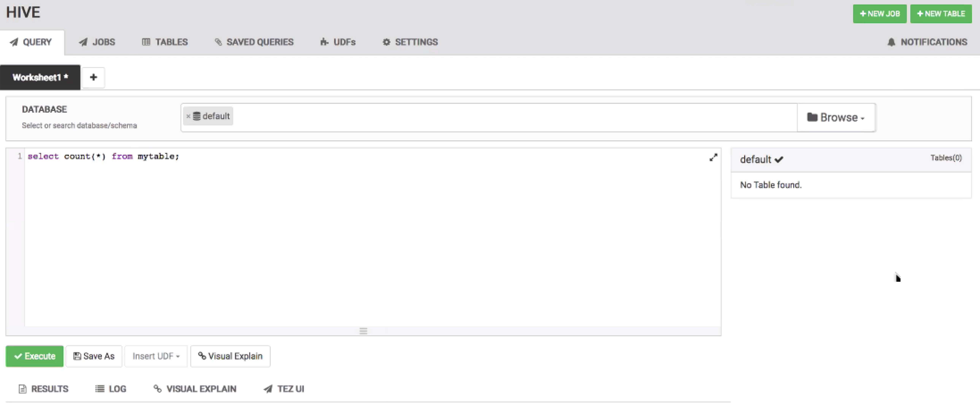This screenshot has width=980, height=404.
Task: Open the Settings tab
Action: click(x=410, y=42)
